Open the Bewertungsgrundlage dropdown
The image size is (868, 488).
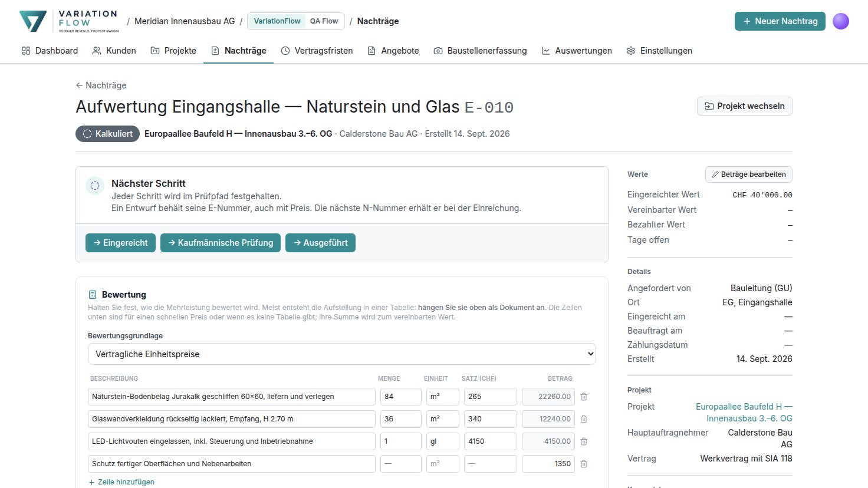pos(342,354)
